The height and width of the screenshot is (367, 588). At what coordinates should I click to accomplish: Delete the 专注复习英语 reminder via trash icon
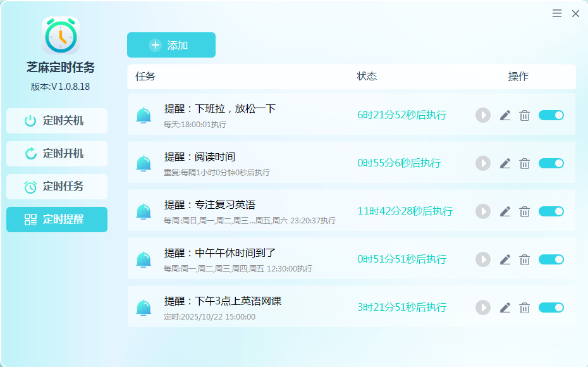point(524,211)
